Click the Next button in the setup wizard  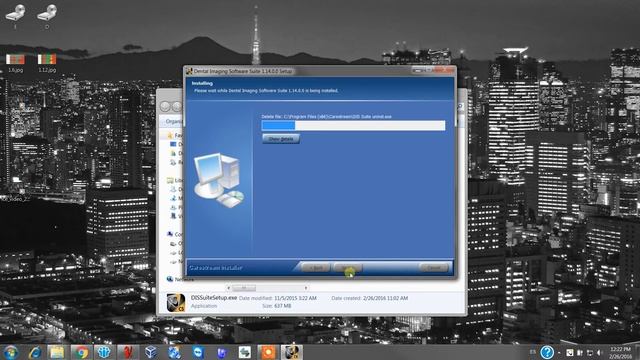click(x=347, y=268)
